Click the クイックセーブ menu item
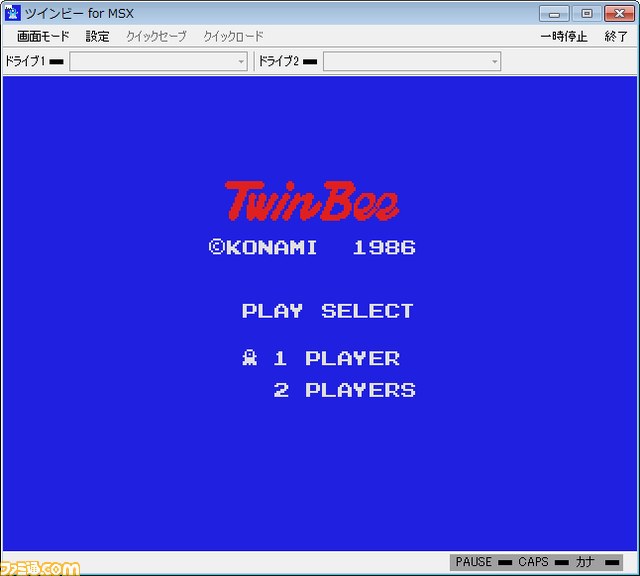The height and width of the screenshot is (576, 640). (x=156, y=36)
